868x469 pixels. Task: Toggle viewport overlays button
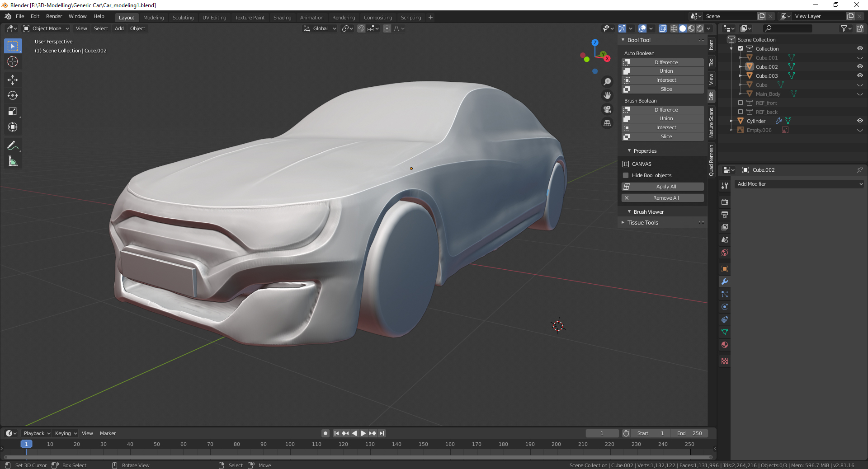[642, 28]
